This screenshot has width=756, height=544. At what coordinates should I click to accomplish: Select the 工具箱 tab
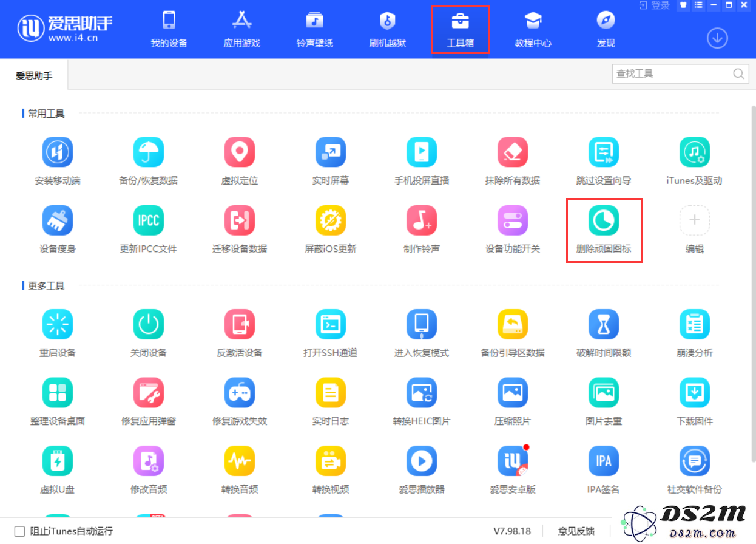461,29
